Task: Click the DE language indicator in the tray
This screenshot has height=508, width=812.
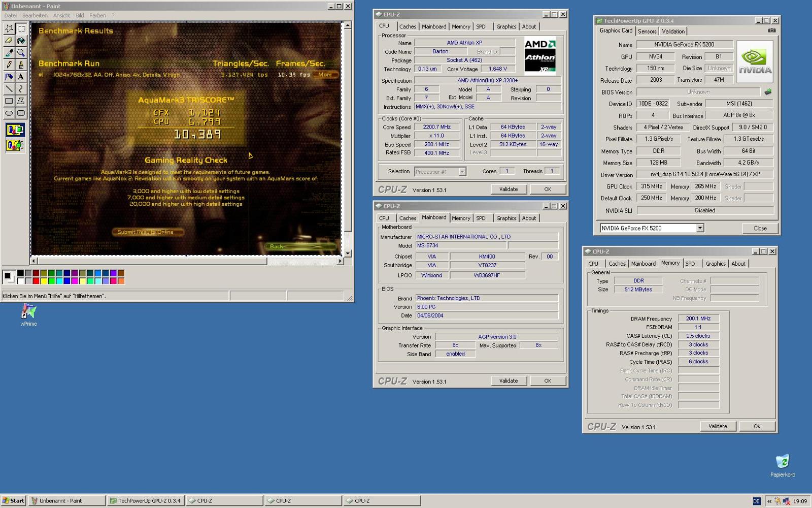Action: click(x=756, y=501)
